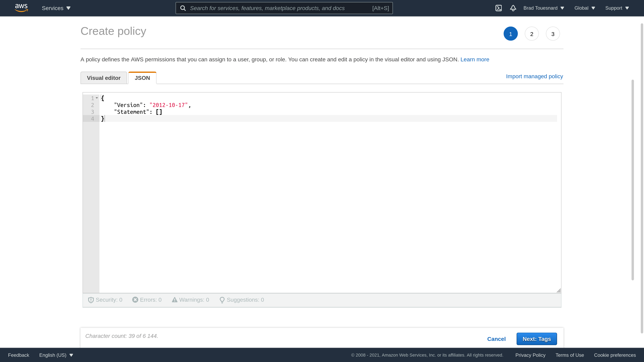Switch to the Visual editor tab
Viewport: 644px width, 362px height.
click(104, 78)
